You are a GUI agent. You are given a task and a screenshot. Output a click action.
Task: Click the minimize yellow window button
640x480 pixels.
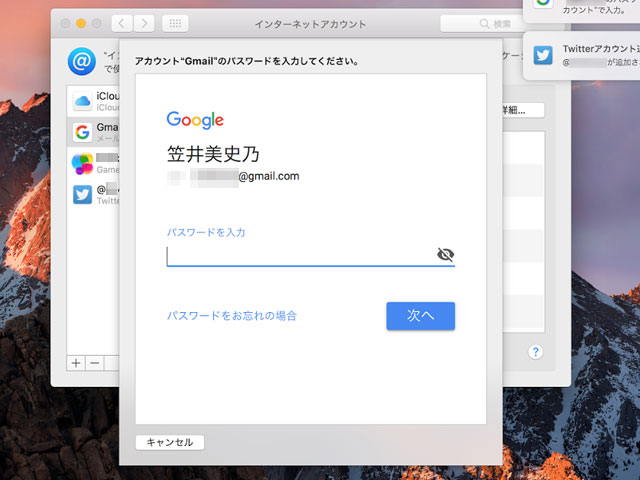(x=81, y=23)
